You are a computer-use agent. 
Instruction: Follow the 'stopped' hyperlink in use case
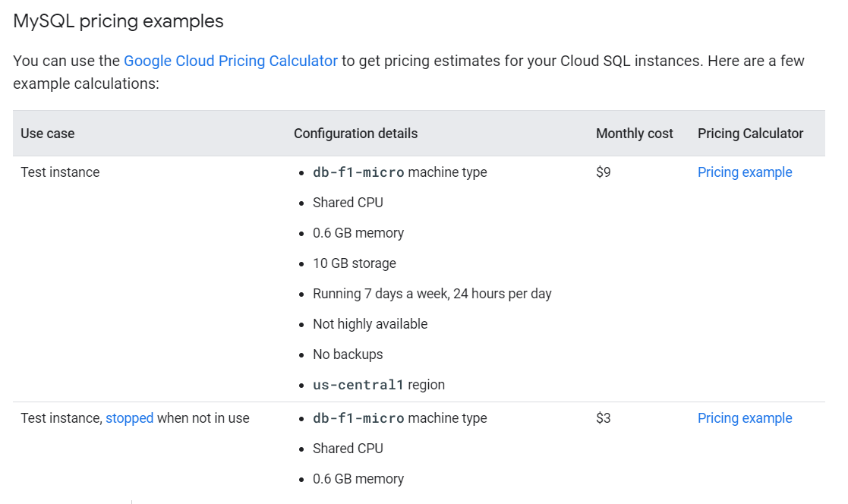pyautogui.click(x=129, y=418)
